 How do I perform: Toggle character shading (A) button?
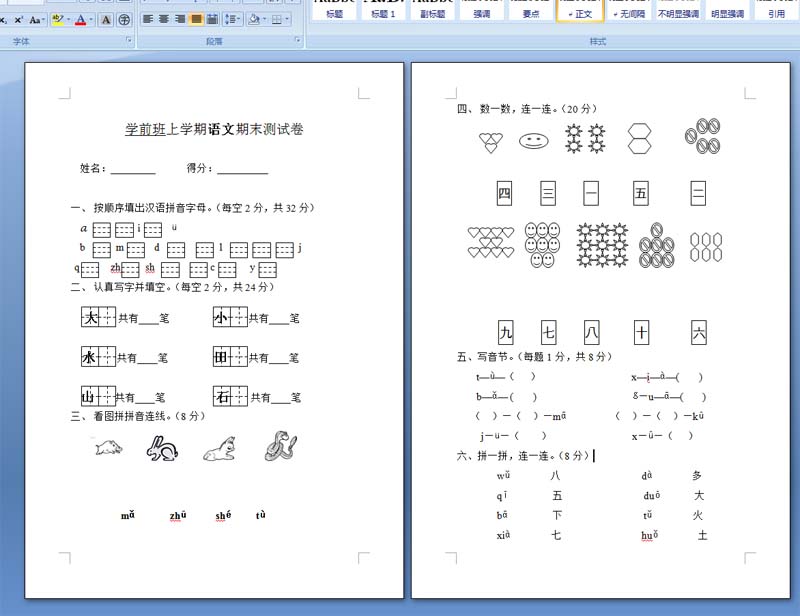click(x=106, y=20)
